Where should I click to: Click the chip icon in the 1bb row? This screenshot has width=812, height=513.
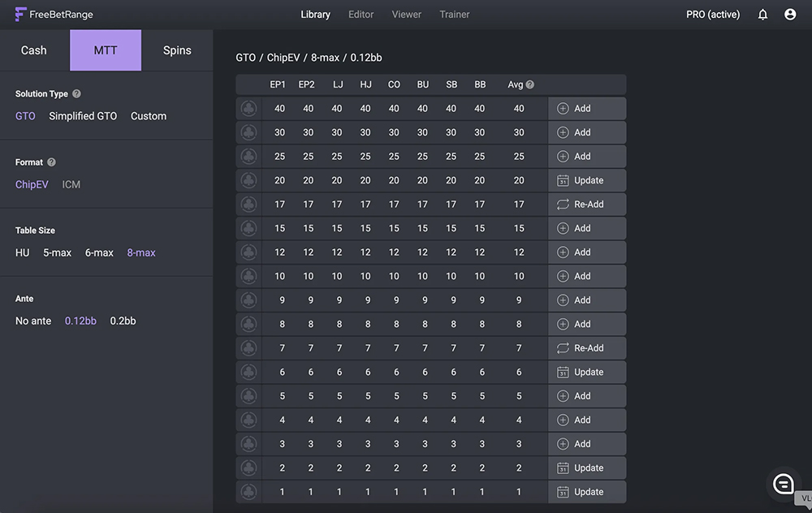pos(249,492)
